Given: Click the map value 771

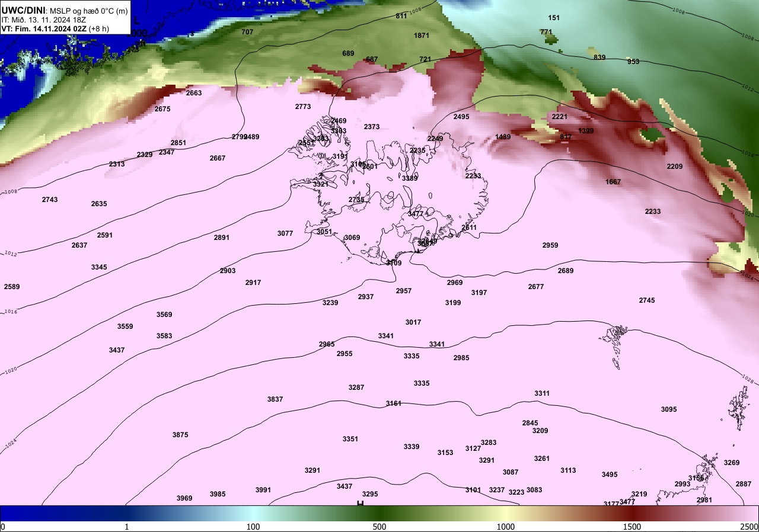Looking at the screenshot, I should coord(546,32).
